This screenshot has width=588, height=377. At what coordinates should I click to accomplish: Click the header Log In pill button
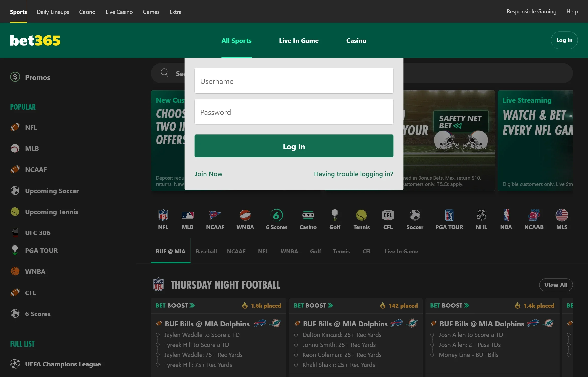(x=564, y=40)
